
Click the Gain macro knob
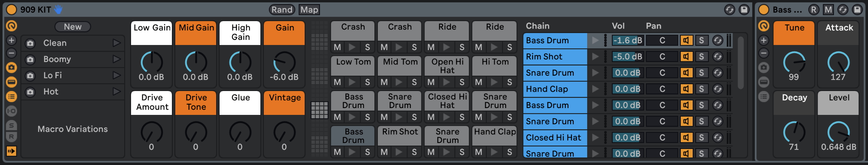coord(284,62)
